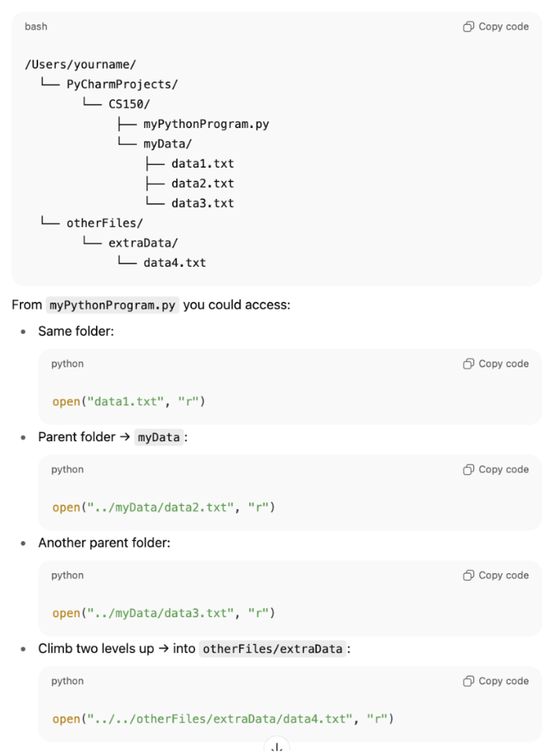The image size is (553, 756).
Task: Click the bash language label
Action: pyautogui.click(x=36, y=27)
